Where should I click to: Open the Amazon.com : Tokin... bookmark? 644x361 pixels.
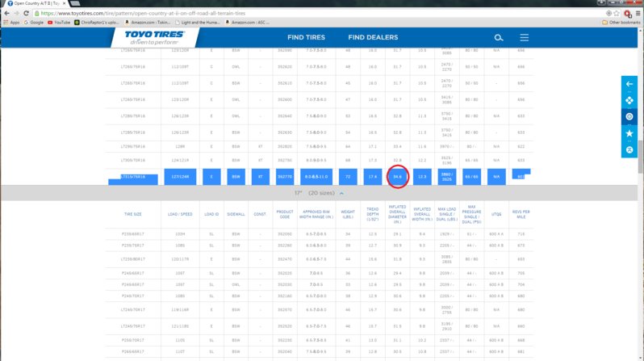click(148, 22)
